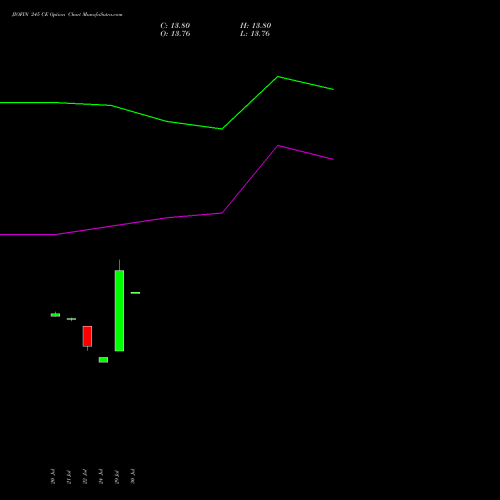Viewport: 500px width, 500px height.
Task: Select the small green candle for 24 Jul
Action: pyautogui.click(x=103, y=360)
